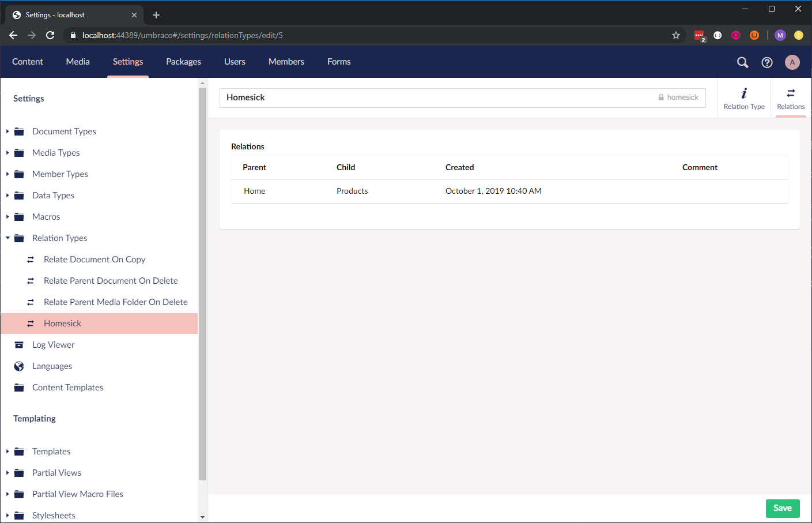Open the help question mark icon
Screen dimensions: 812x523
[x=766, y=62]
